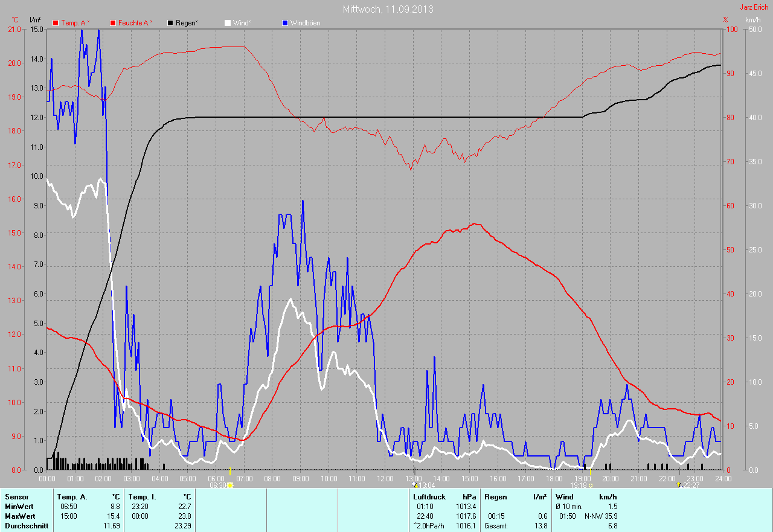Click the Luftdruck column header
773x532 pixels.
pyautogui.click(x=429, y=497)
